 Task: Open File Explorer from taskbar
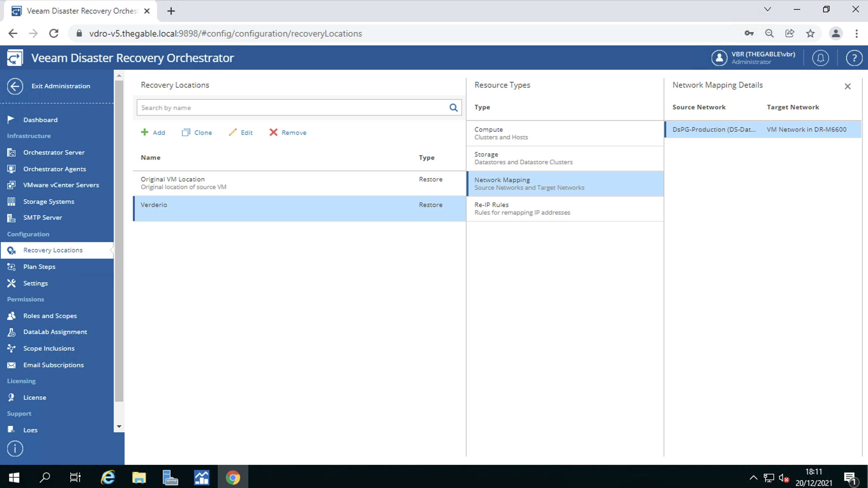pos(139,477)
